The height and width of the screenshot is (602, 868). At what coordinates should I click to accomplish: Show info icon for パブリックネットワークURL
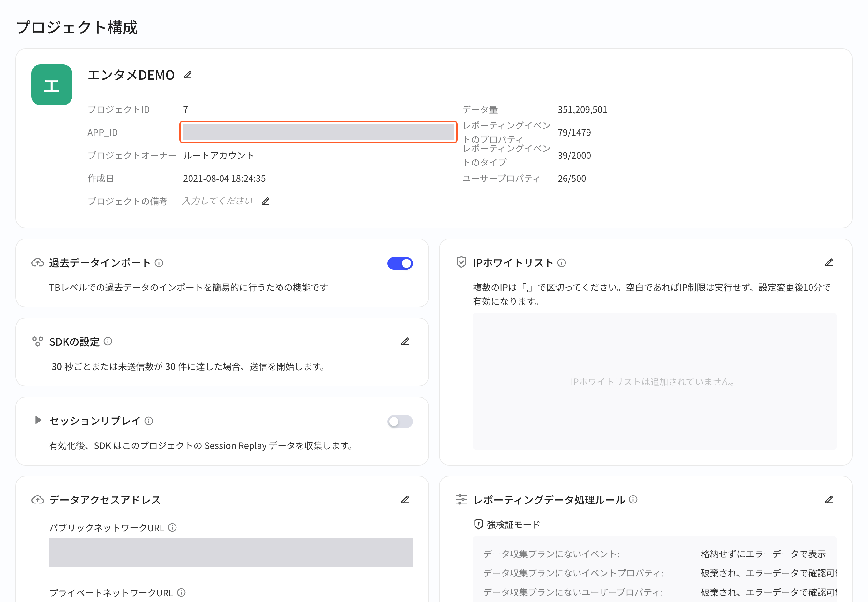tap(172, 527)
